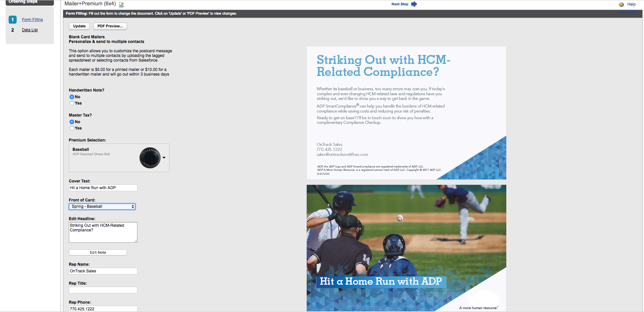Screen dimensions: 644x312
Task: Click the Help question mark icon
Action: click(621, 4)
